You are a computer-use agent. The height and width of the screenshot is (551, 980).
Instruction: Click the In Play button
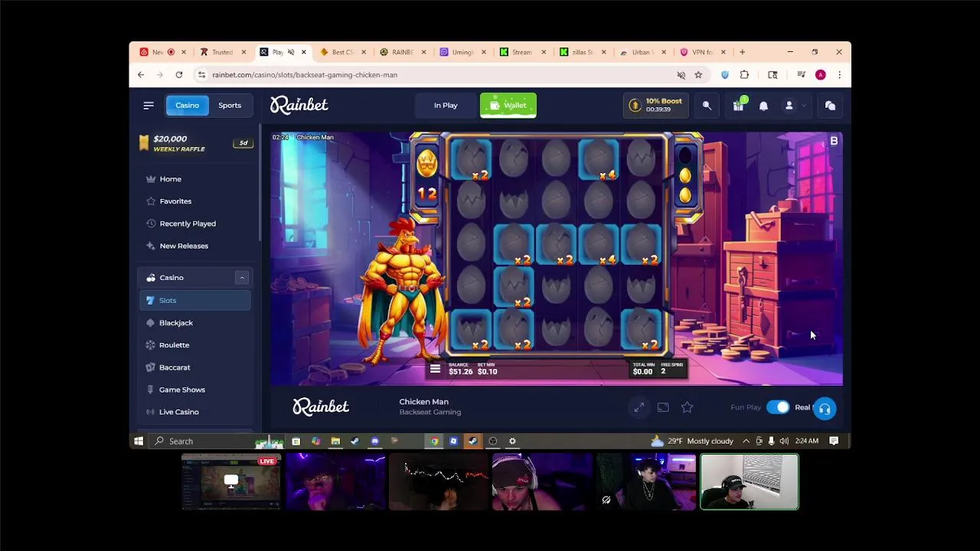click(446, 106)
